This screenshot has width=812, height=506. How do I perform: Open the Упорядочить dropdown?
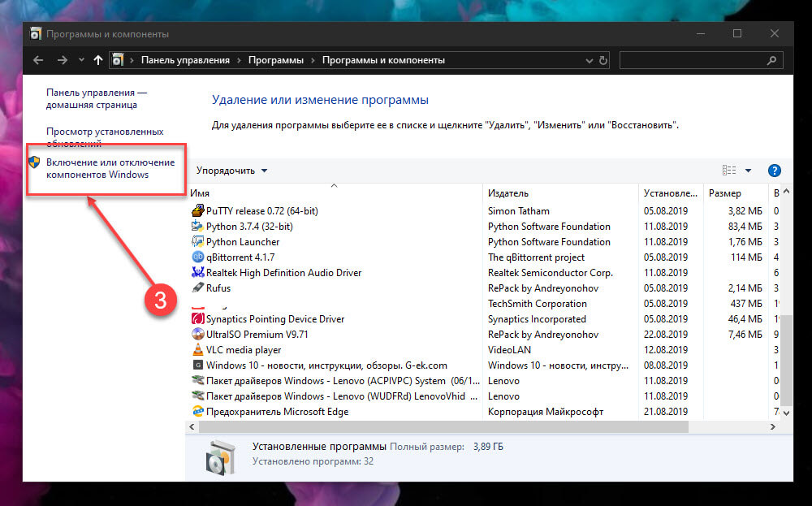tap(231, 171)
